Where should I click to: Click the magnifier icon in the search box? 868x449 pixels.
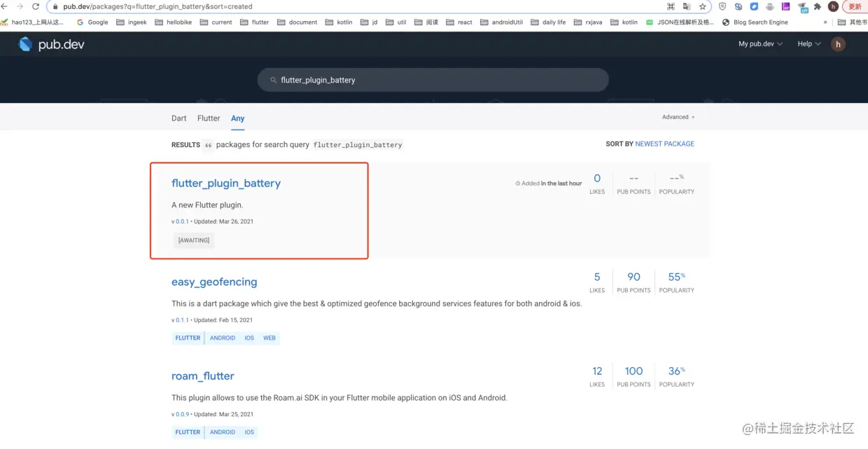[274, 80]
